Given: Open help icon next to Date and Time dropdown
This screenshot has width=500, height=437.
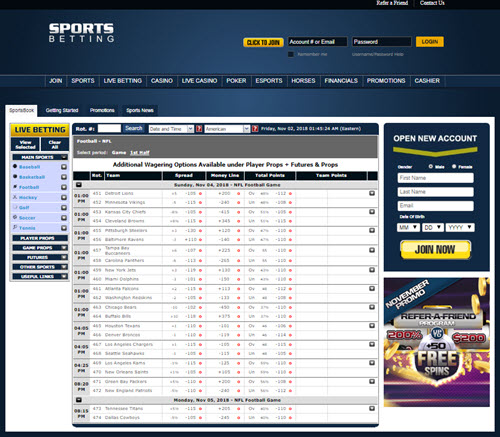Looking at the screenshot, I should [x=199, y=129].
